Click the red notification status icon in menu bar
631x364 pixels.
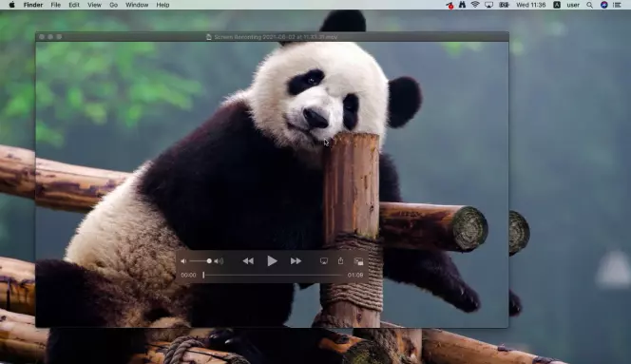[x=449, y=6]
